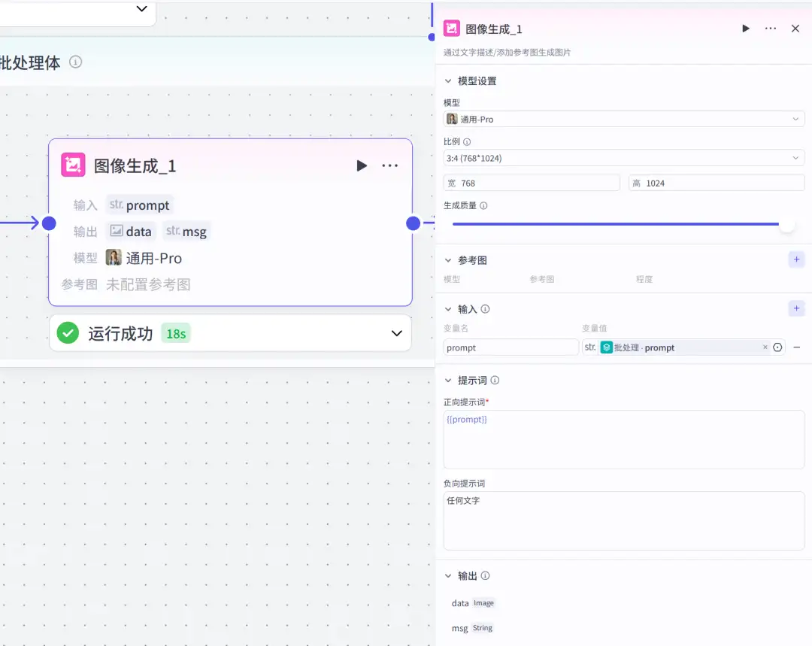Click the node's right output connection port
The image size is (812, 646).
tap(414, 223)
